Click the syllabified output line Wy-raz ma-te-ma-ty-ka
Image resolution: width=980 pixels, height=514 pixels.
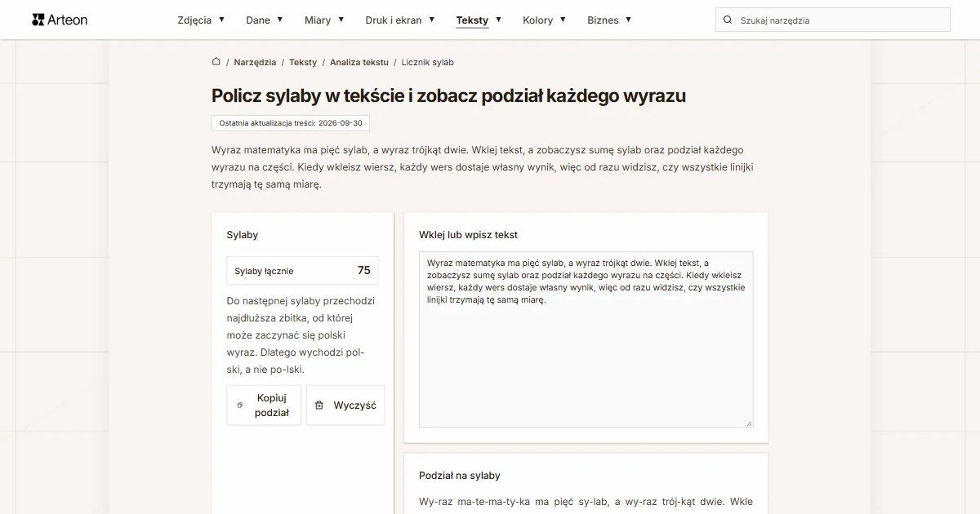pyautogui.click(x=586, y=502)
